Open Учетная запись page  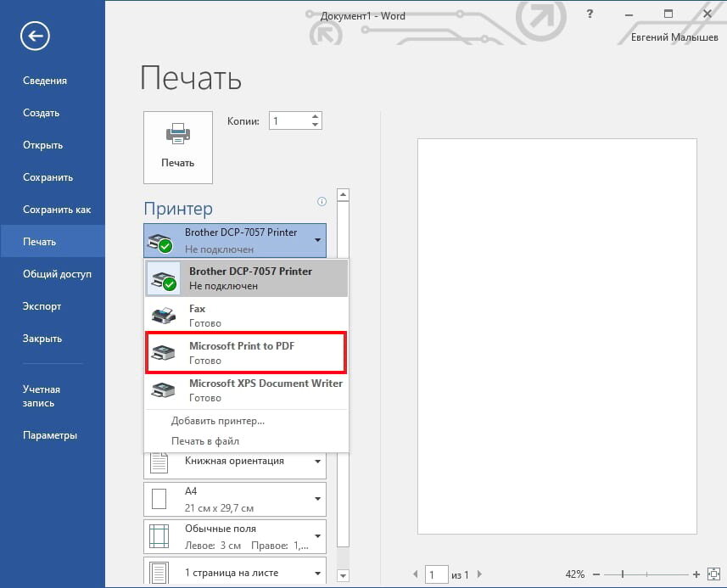tap(42, 396)
